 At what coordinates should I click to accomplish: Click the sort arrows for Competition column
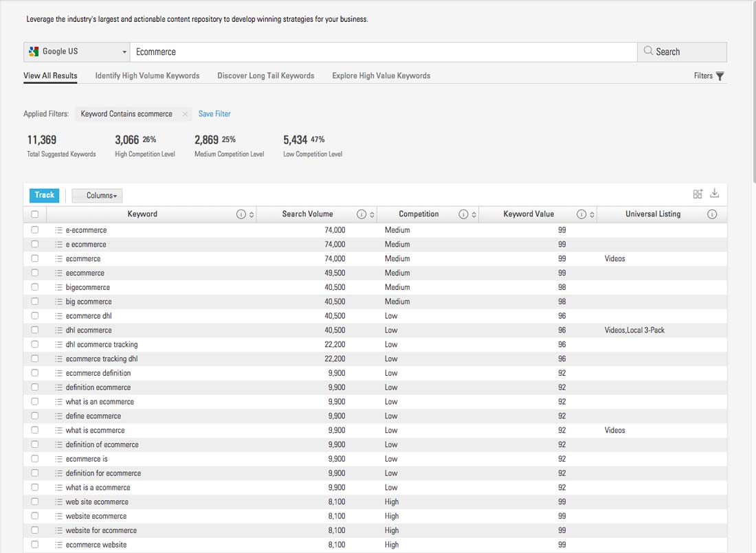[x=474, y=214]
